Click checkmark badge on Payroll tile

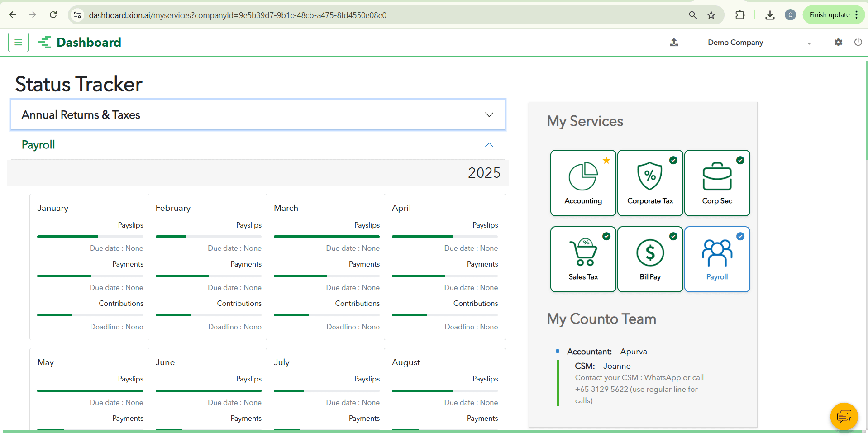[740, 236]
